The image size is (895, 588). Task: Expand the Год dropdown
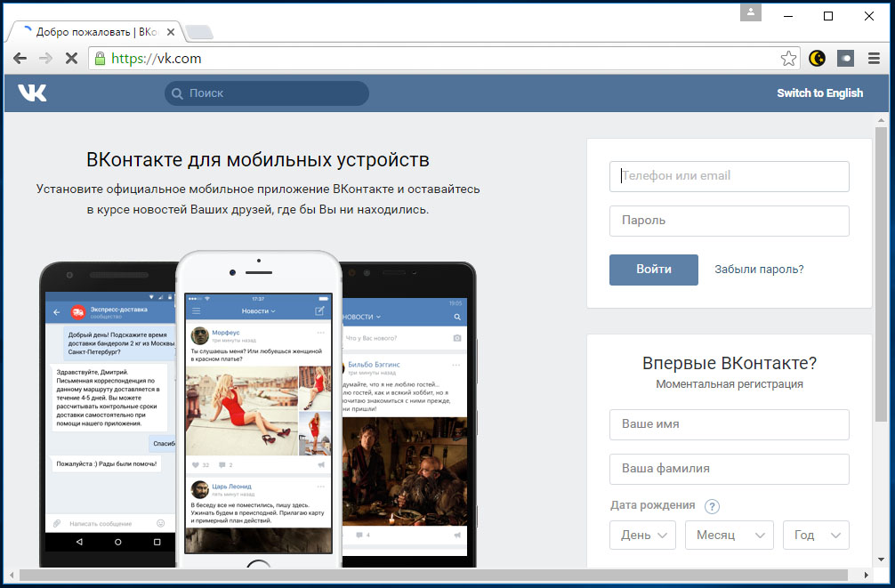click(x=816, y=535)
